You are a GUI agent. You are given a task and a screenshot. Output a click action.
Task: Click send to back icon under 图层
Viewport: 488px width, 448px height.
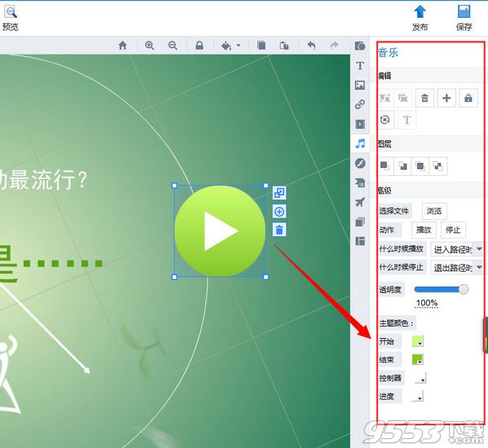click(x=438, y=166)
